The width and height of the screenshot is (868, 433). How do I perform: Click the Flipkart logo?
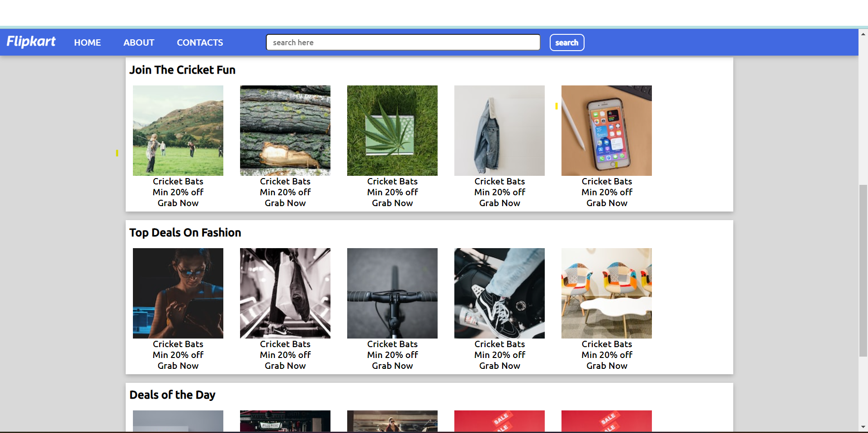31,42
